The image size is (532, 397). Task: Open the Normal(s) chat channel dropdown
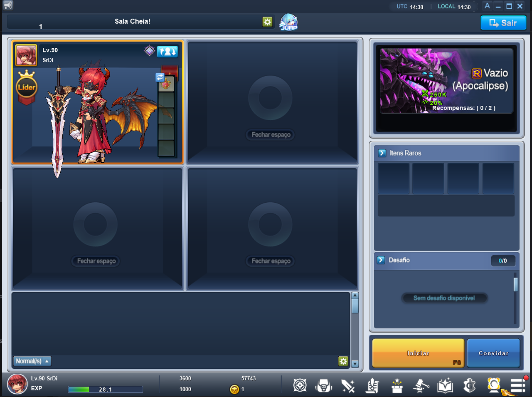(x=32, y=361)
